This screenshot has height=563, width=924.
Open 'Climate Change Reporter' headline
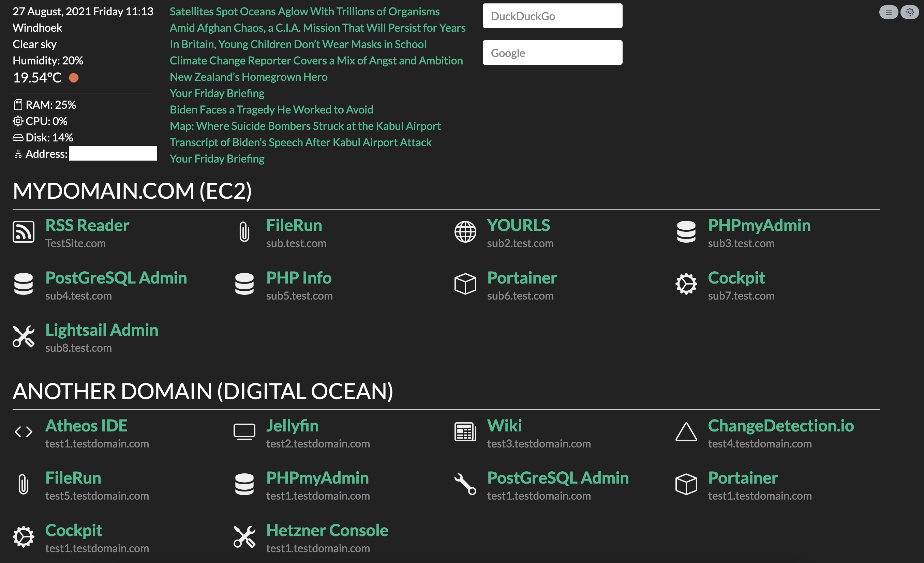coord(316,60)
